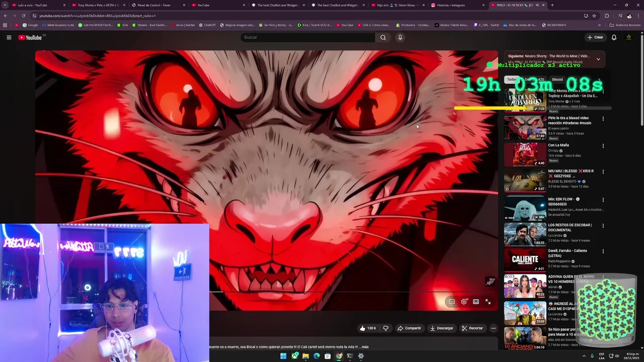This screenshot has width=644, height=362.
Task: Open the account avatar menu
Action: (x=628, y=37)
